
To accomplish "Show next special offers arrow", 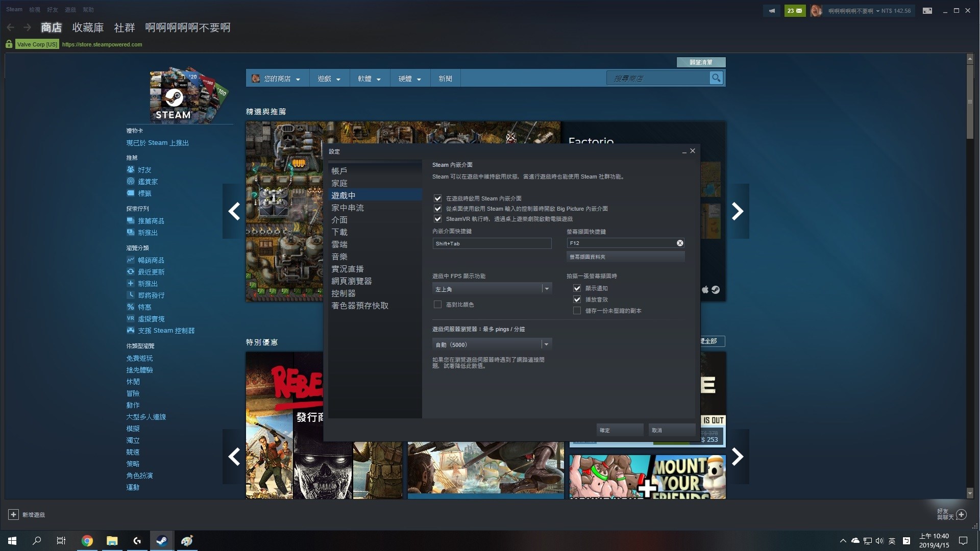I will (738, 457).
